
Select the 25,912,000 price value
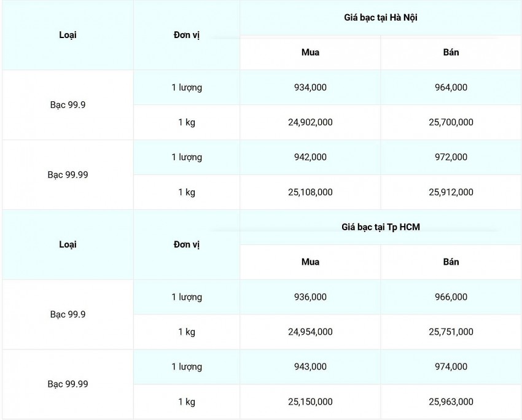point(451,192)
